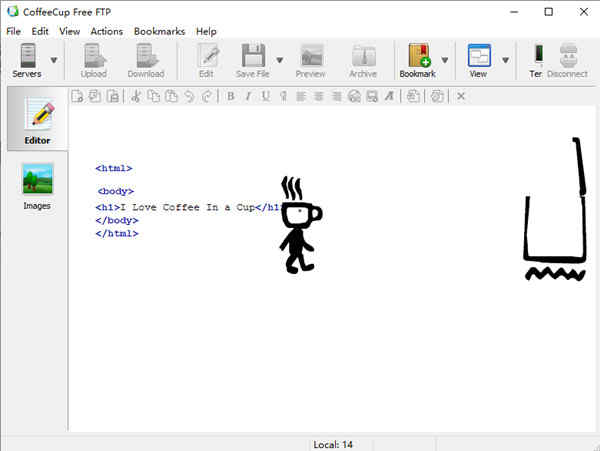The image size is (600, 451).
Task: Click the X close-editor icon
Action: pos(461,96)
